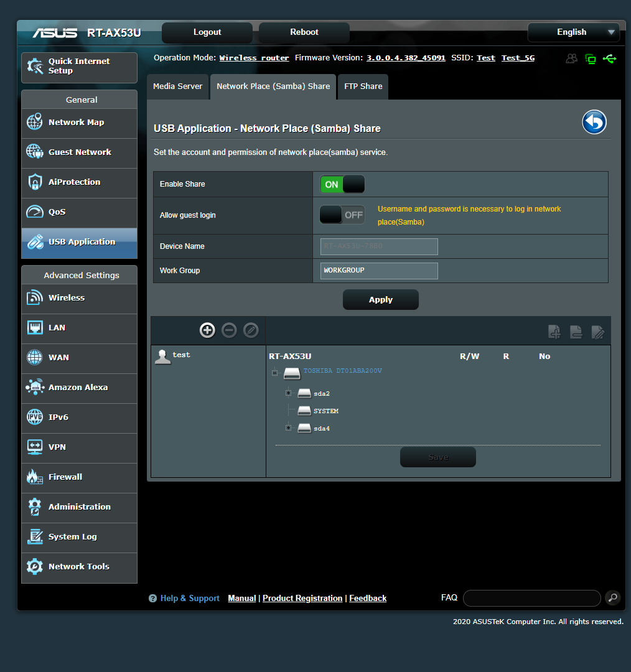Open WAN settings
Screen dimensions: 631x672
tap(79, 358)
